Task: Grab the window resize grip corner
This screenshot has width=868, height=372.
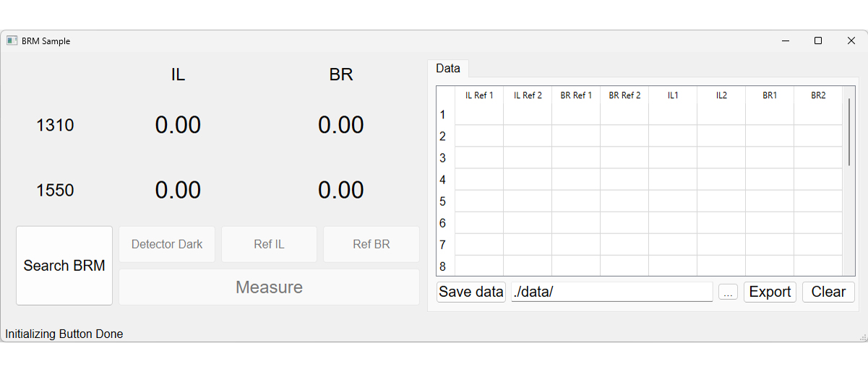Action: (x=862, y=337)
